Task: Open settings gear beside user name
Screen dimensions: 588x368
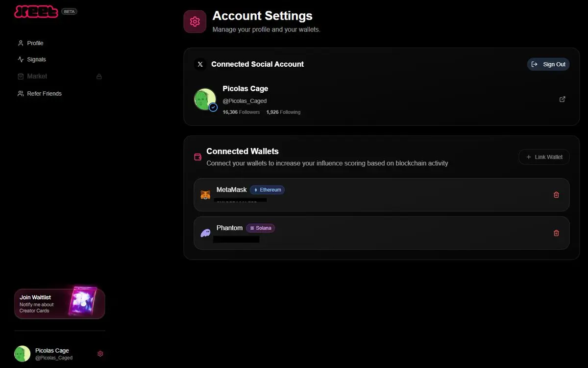Action: pos(100,354)
